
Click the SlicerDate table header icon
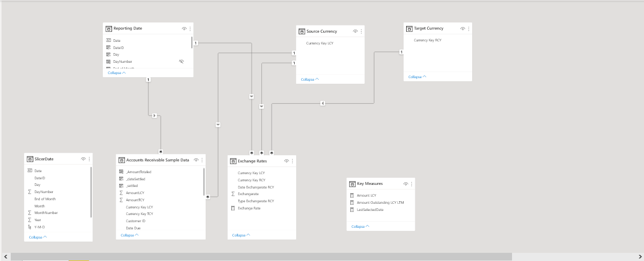click(30, 159)
